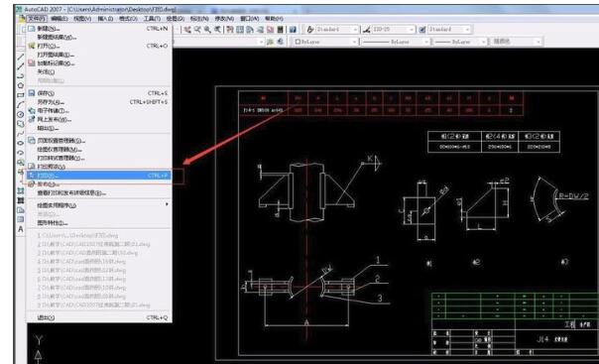This screenshot has height=364, width=599.
Task: Open the 标注(N) menu
Action: (x=199, y=18)
